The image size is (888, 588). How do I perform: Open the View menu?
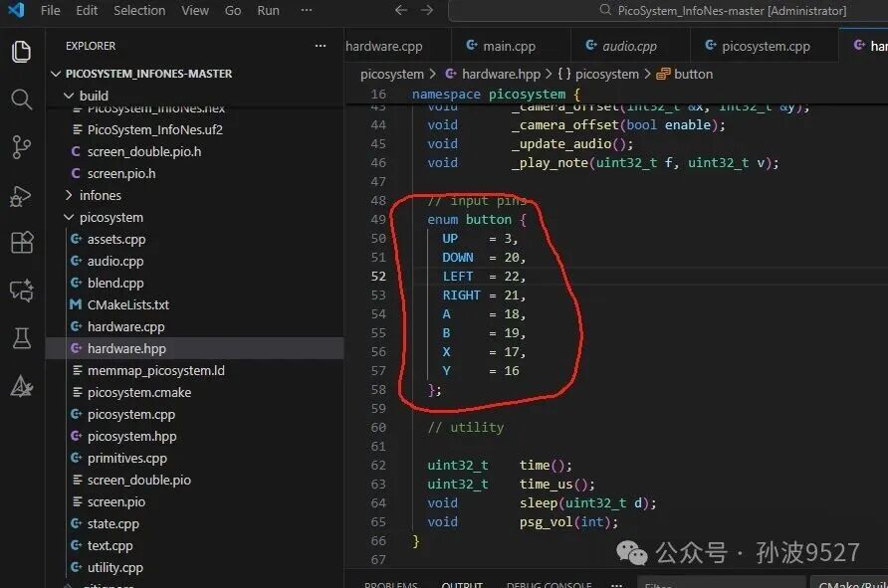[x=195, y=10]
